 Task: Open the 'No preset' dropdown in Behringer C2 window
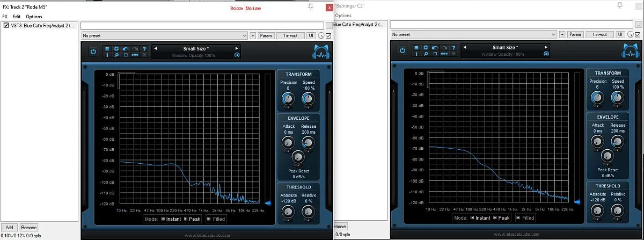point(473,34)
